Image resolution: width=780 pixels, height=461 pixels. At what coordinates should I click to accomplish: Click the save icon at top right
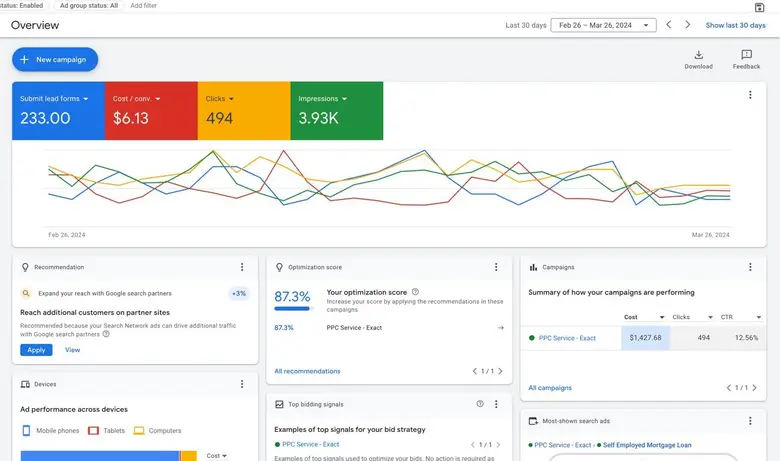tap(759, 7)
